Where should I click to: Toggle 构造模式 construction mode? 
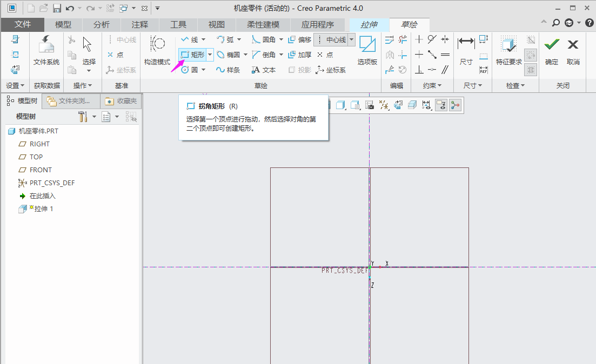[x=157, y=50]
